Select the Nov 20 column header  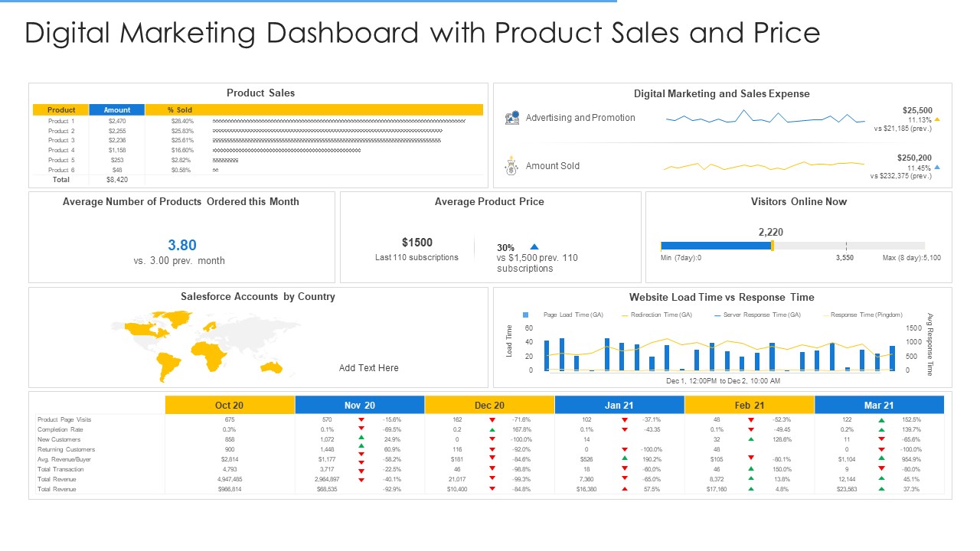(360, 406)
